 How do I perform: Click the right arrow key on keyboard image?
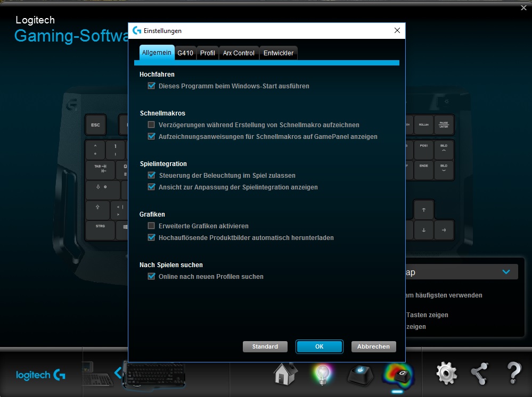pos(444,230)
